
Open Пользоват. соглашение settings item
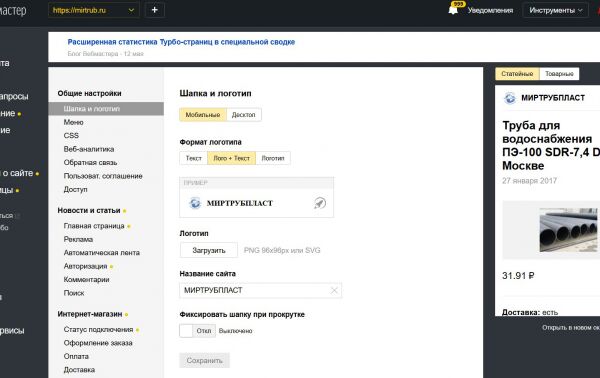coord(103,176)
